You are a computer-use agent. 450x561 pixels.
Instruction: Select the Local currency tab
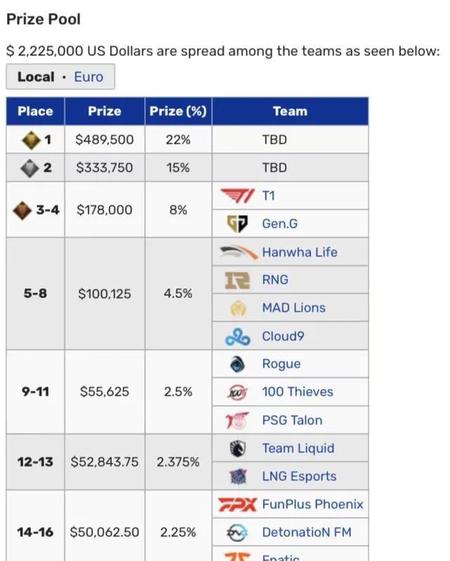point(36,77)
